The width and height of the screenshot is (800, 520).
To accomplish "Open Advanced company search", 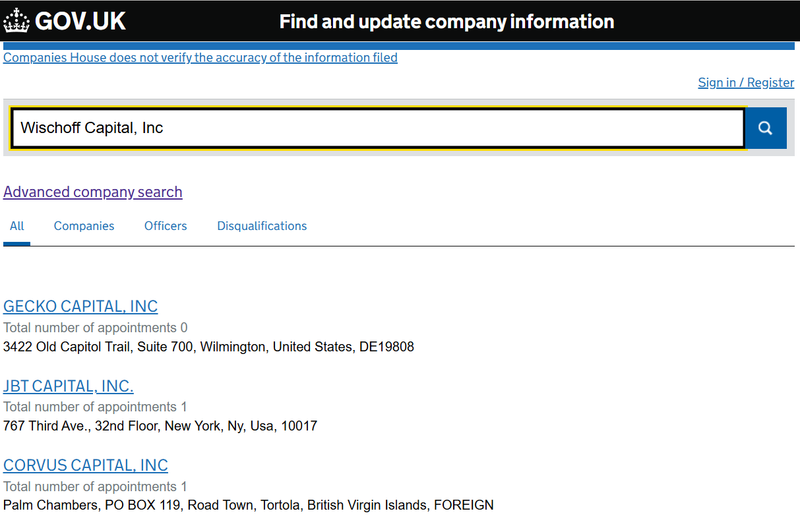I will pos(93,192).
